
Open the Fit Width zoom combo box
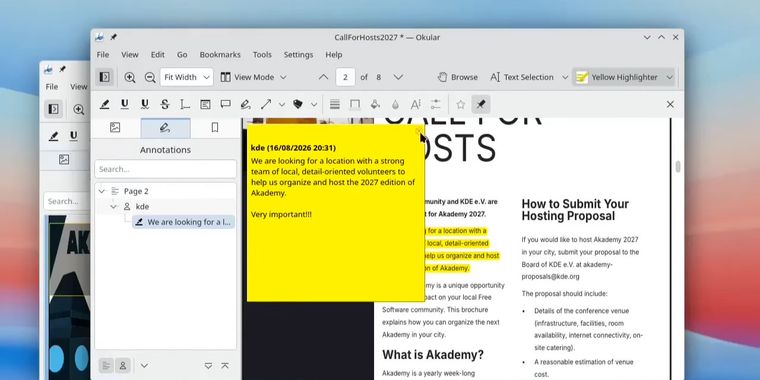click(x=187, y=77)
